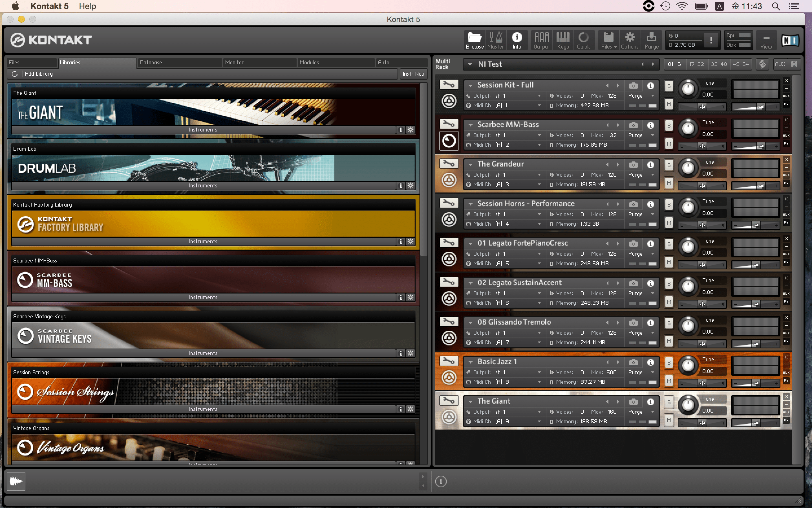Show info for Session Horns - Performance
This screenshot has height=508, width=812.
click(x=651, y=204)
